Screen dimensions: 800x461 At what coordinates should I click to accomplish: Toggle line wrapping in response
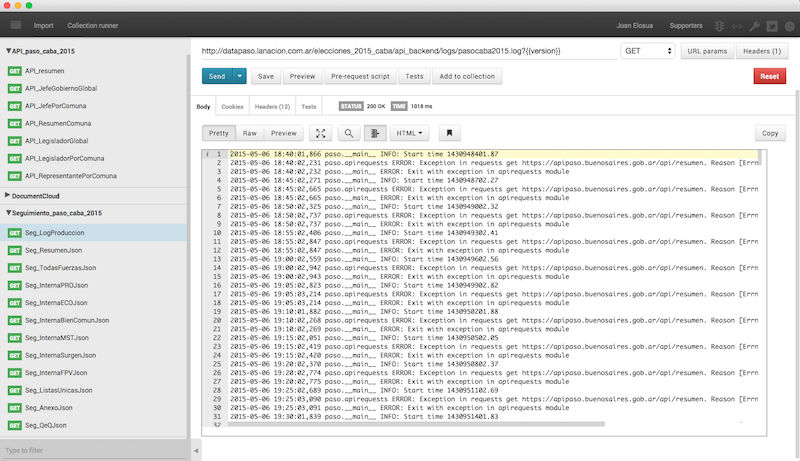pyautogui.click(x=375, y=133)
